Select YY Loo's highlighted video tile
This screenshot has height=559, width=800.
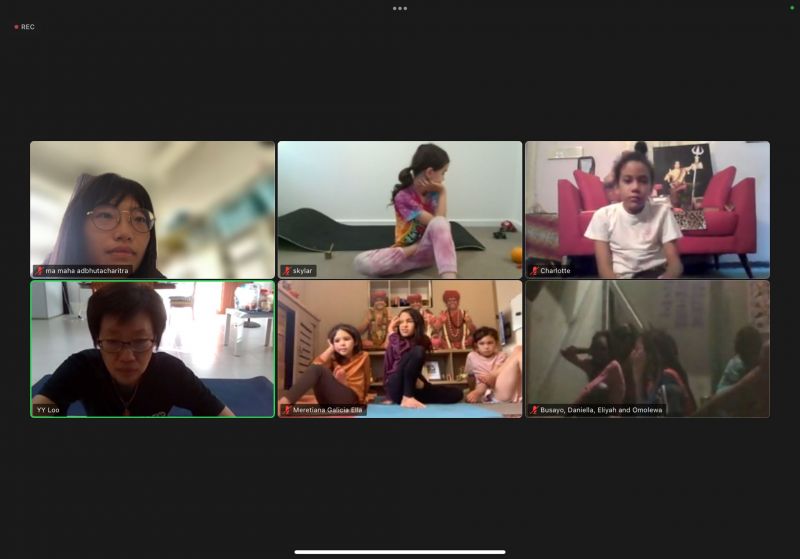click(153, 349)
